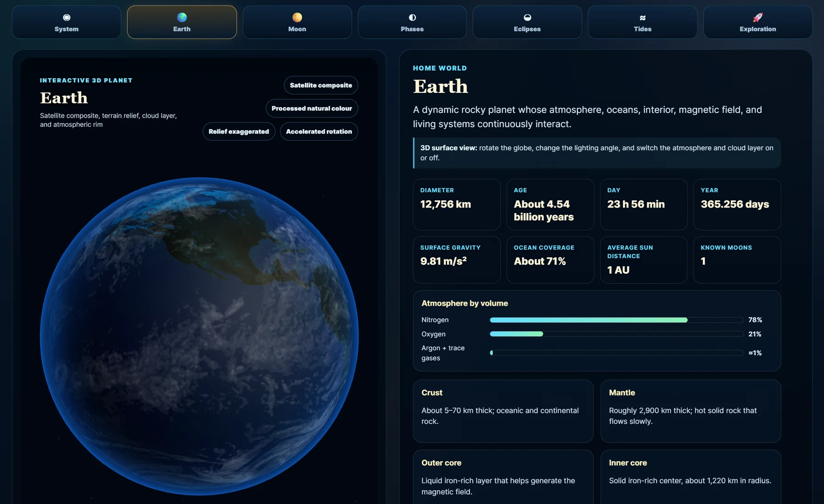Click the Accelerated rotation pill
824x504 pixels.
[319, 131]
